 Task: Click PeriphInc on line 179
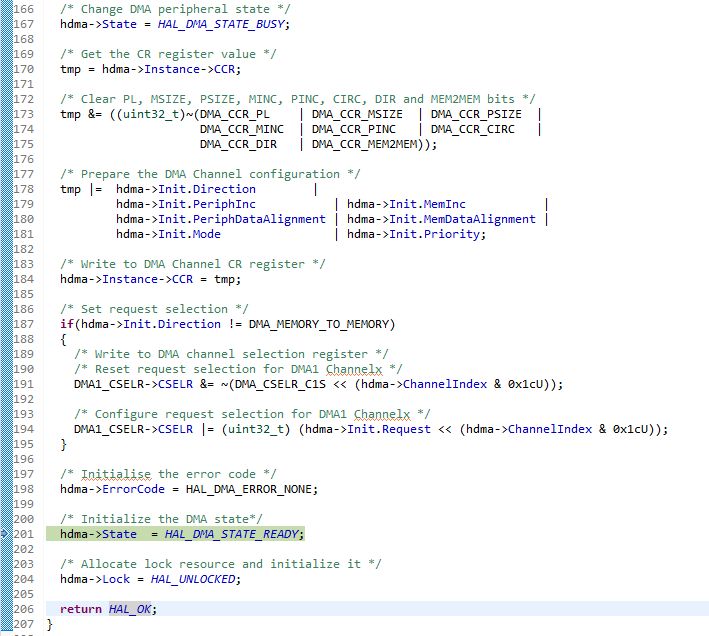[x=224, y=204]
